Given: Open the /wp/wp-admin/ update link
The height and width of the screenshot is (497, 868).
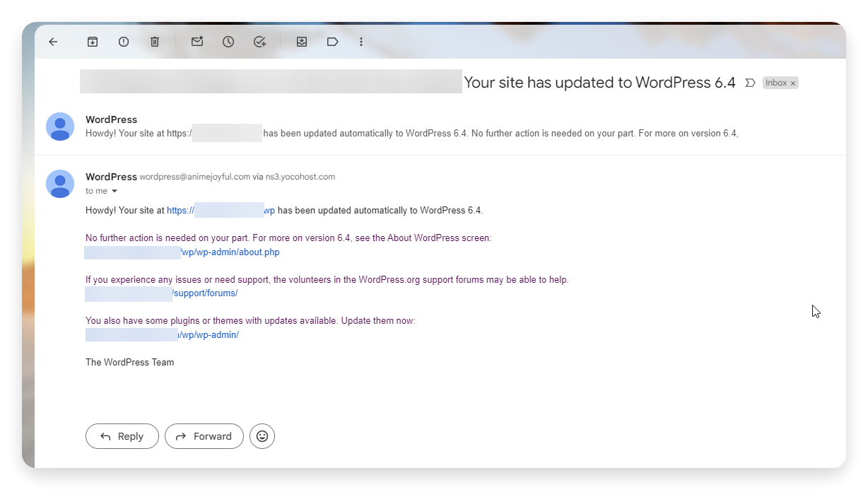Looking at the screenshot, I should point(163,334).
